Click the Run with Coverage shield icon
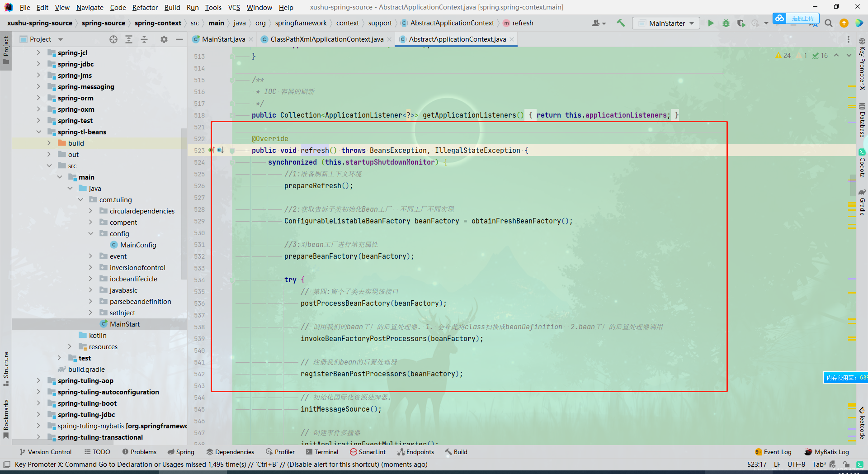This screenshot has height=474, width=868. (x=741, y=23)
